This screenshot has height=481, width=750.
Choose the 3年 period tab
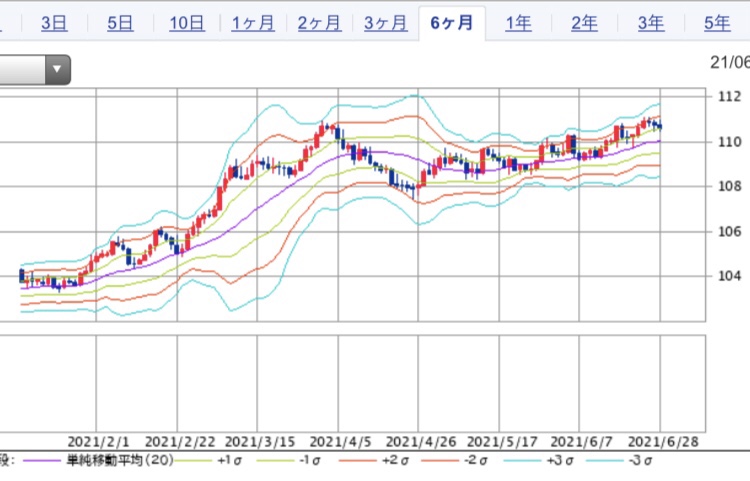651,23
